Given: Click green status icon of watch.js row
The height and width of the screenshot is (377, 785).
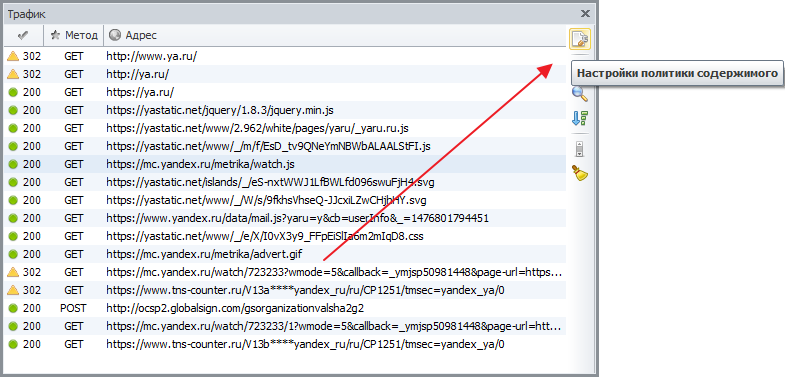Looking at the screenshot, I should (x=13, y=164).
